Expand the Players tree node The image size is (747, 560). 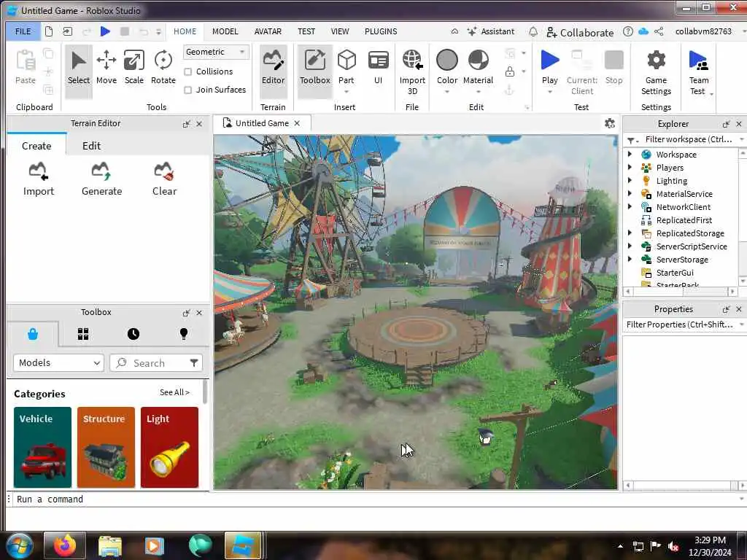tap(630, 167)
